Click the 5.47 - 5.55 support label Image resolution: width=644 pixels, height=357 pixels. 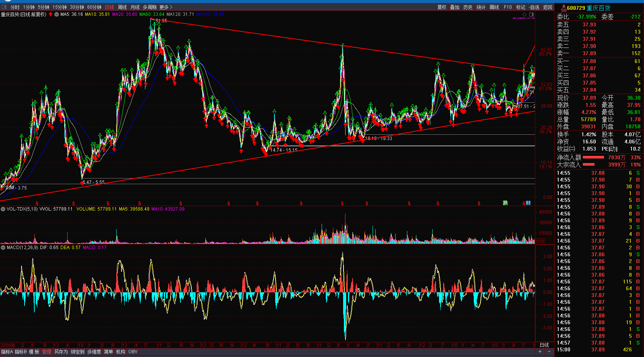point(94,182)
